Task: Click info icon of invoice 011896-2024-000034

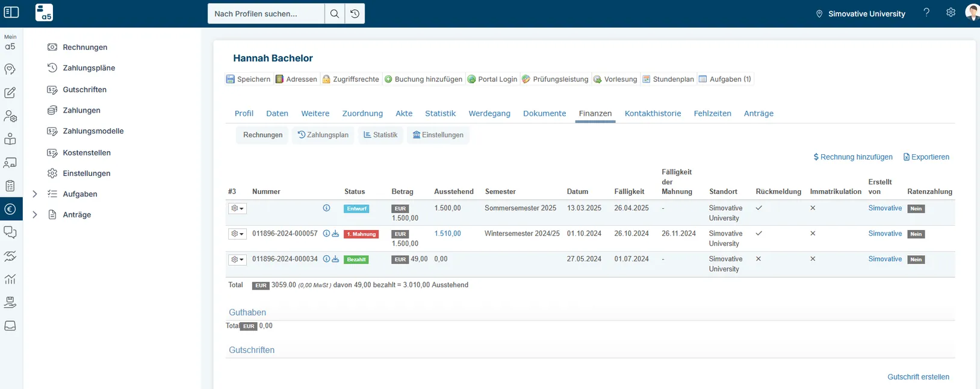Action: point(326,259)
